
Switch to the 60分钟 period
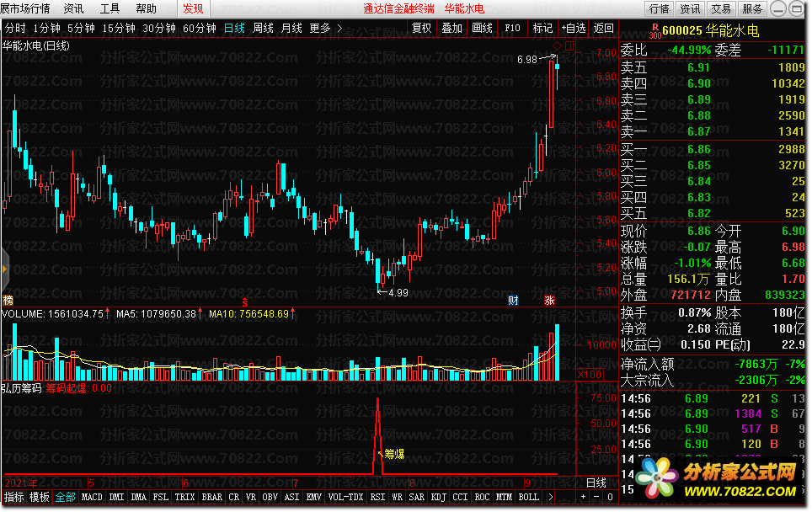point(200,29)
